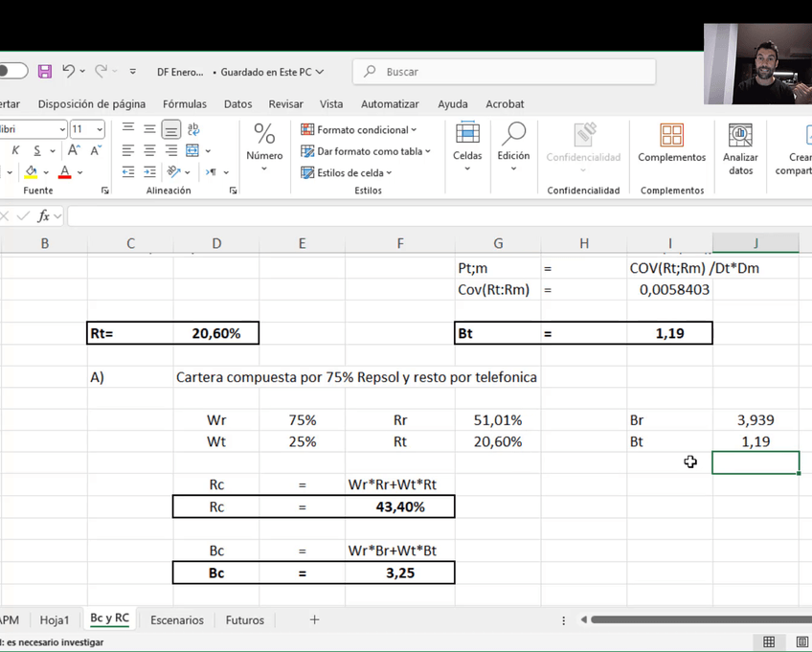Undo the last action
This screenshot has width=812, height=652.
tap(68, 72)
